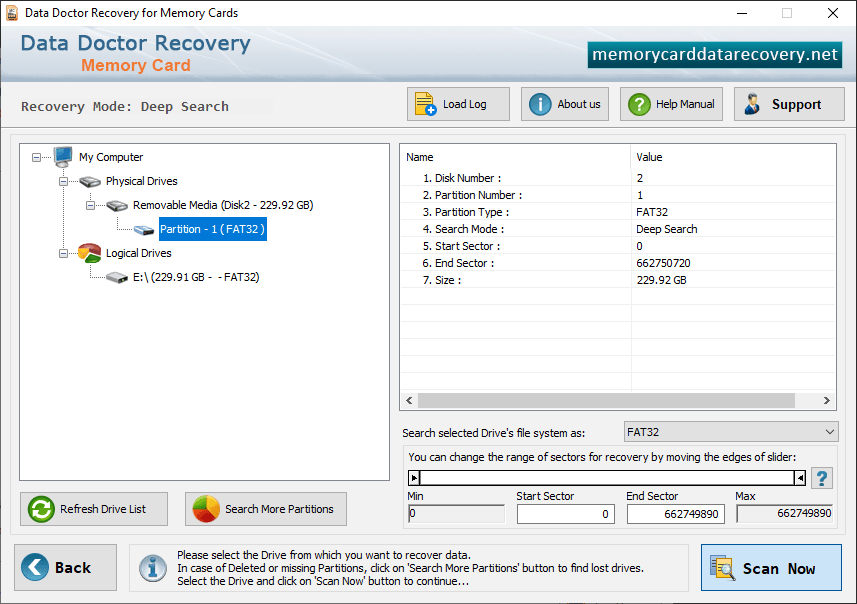Click the app icon in the title bar

12,13
